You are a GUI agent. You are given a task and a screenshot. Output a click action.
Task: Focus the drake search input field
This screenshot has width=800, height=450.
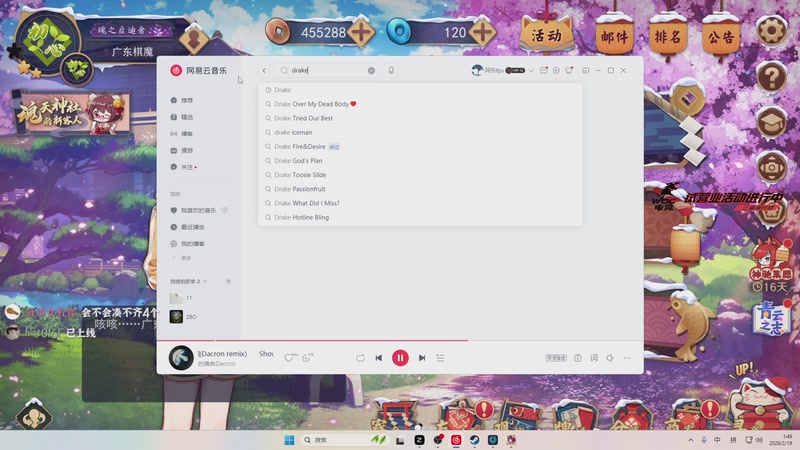pyautogui.click(x=327, y=70)
